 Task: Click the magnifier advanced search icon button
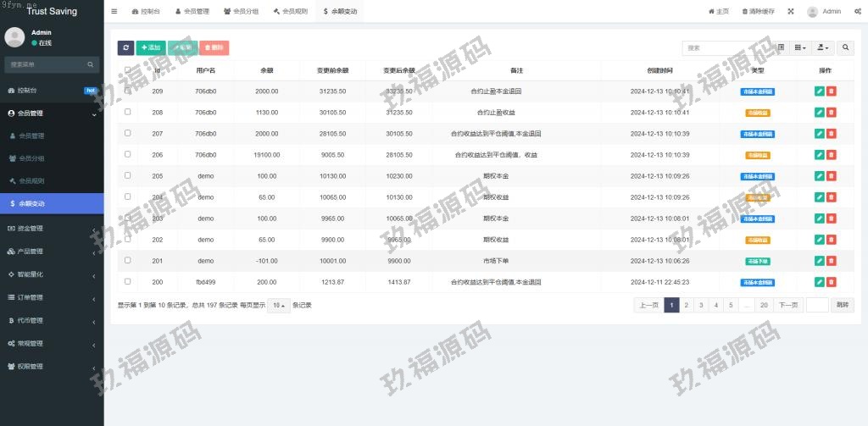coord(845,48)
